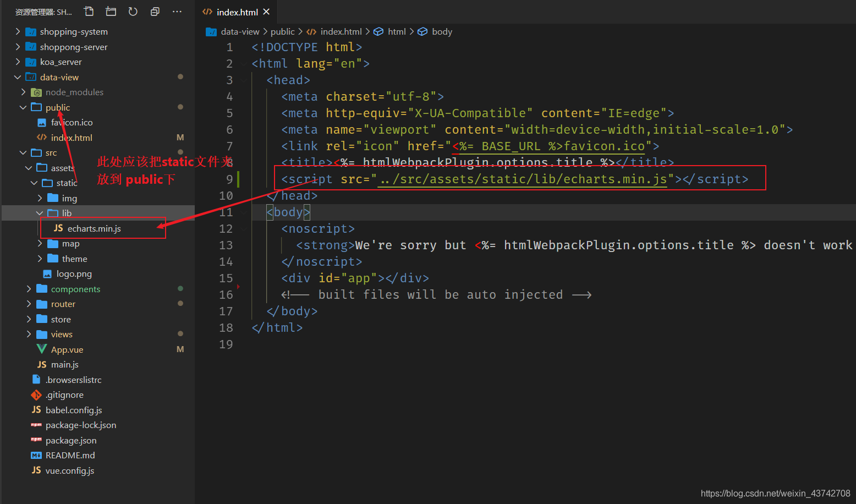Expand the theme folder
The image size is (856, 504).
point(74,259)
